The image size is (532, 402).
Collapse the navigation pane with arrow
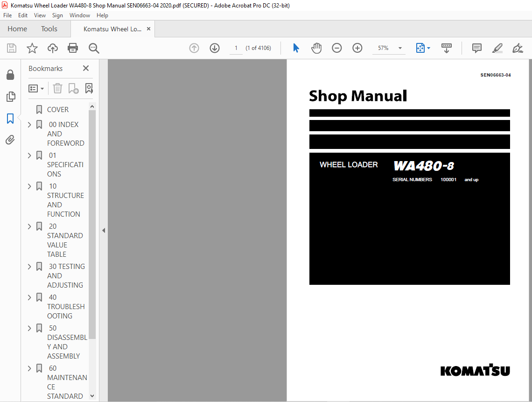pos(104,231)
